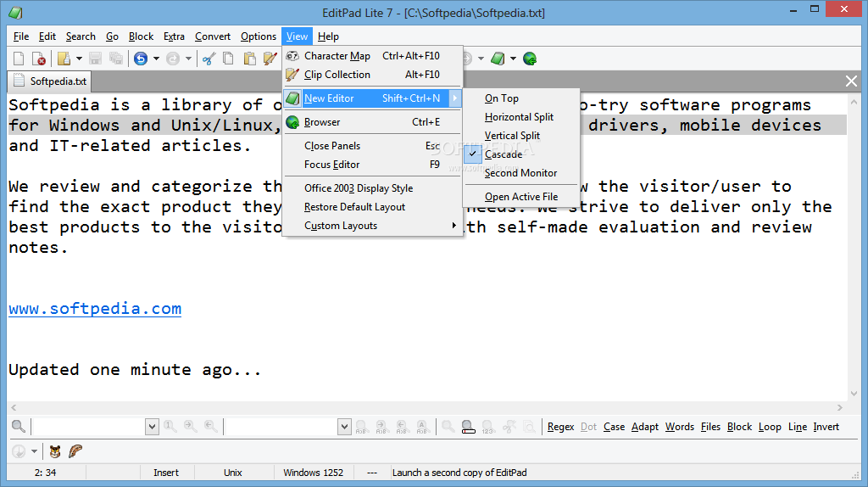Viewport: 868px width, 487px height.
Task: Choose Horizontal Split from submenu
Action: tap(521, 117)
